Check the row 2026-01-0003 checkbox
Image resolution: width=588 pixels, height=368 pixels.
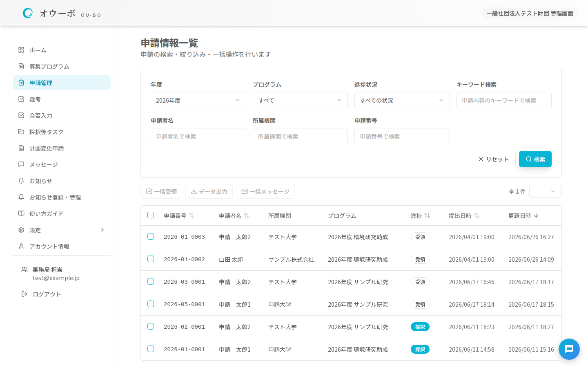point(151,236)
